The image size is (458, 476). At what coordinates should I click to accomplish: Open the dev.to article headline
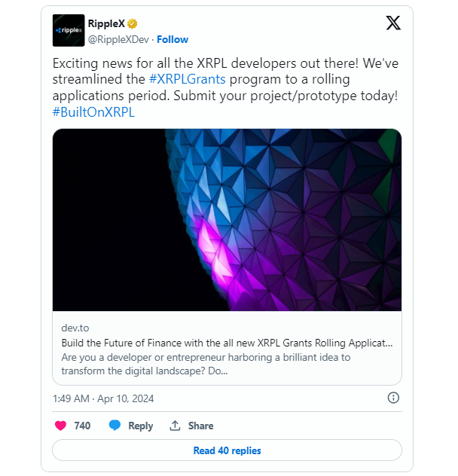tap(227, 343)
